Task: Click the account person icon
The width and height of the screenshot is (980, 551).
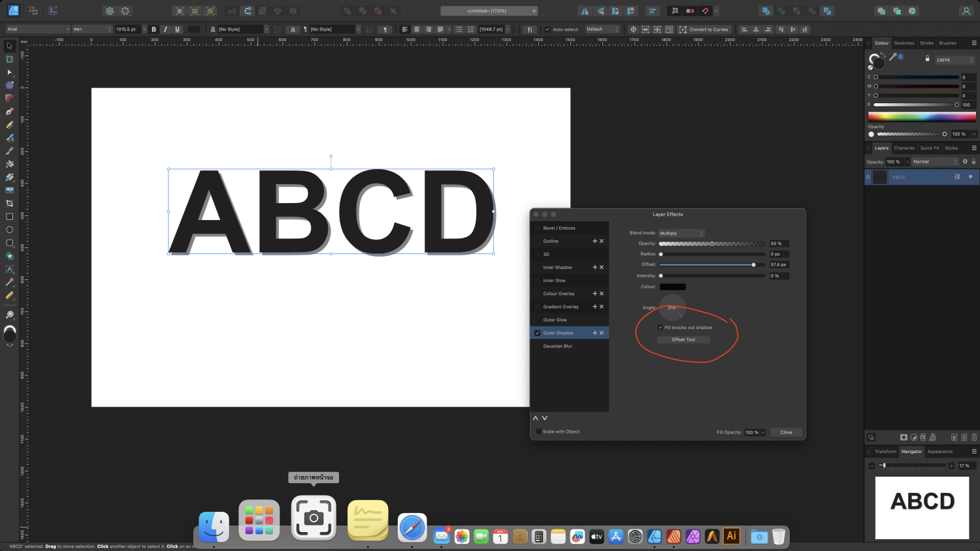Action: [966, 11]
